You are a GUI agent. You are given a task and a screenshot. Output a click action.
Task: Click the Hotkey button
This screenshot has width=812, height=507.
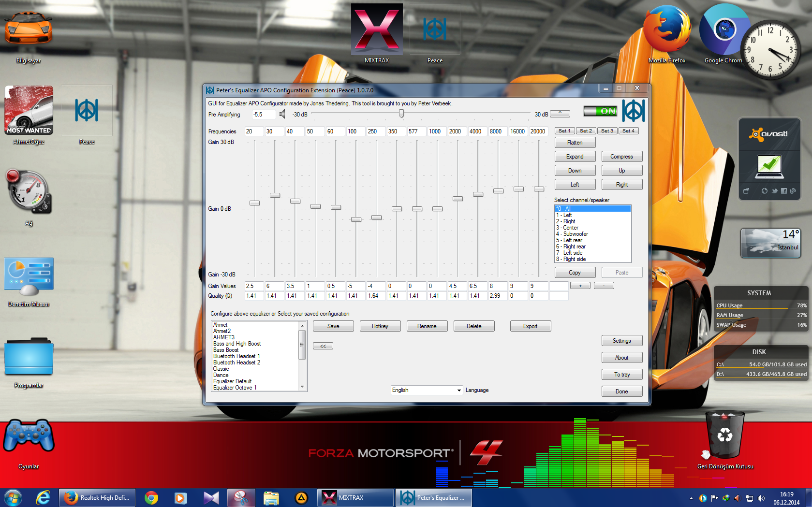[380, 326]
